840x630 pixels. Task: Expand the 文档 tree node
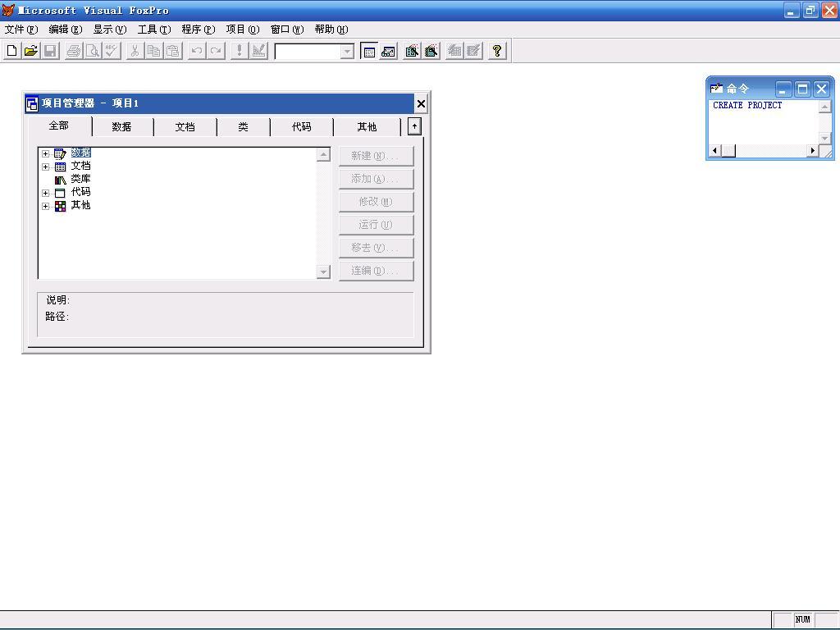pyautogui.click(x=46, y=167)
